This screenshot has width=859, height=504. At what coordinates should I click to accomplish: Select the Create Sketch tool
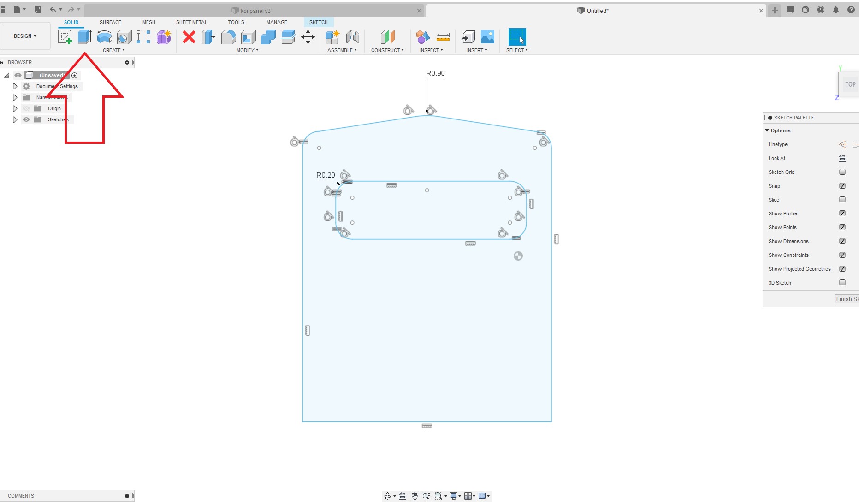coord(65,37)
